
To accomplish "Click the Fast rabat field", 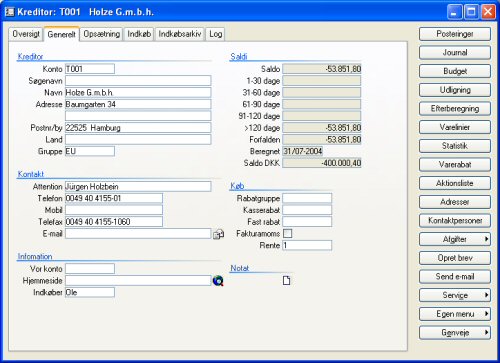I will tap(307, 221).
